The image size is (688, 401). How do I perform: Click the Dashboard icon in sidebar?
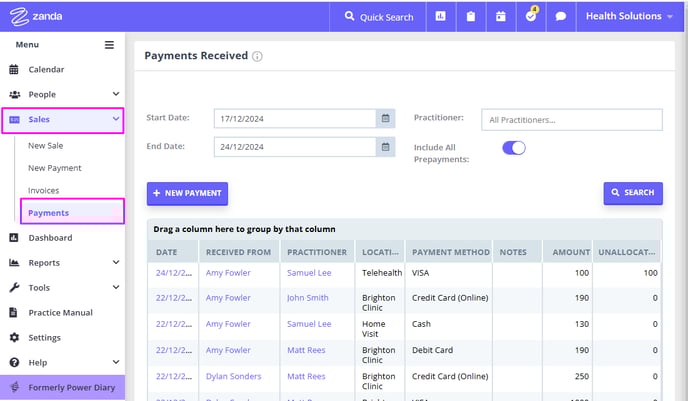14,238
